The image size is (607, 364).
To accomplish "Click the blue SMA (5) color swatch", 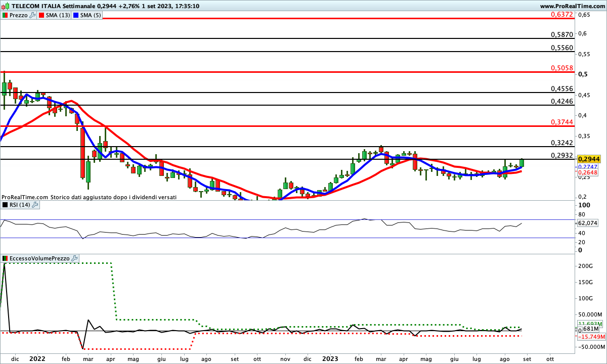I will coord(76,15).
